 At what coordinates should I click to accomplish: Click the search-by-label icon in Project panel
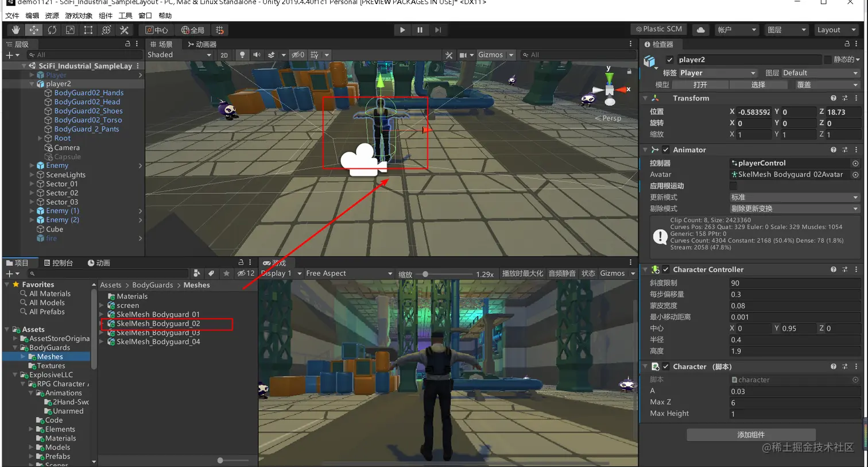[211, 273]
